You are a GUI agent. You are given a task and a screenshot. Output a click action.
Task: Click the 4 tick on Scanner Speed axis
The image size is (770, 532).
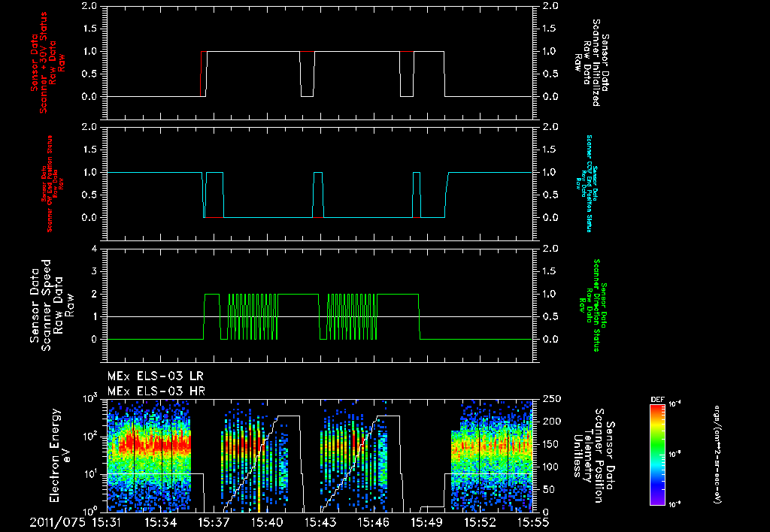pyautogui.click(x=94, y=249)
